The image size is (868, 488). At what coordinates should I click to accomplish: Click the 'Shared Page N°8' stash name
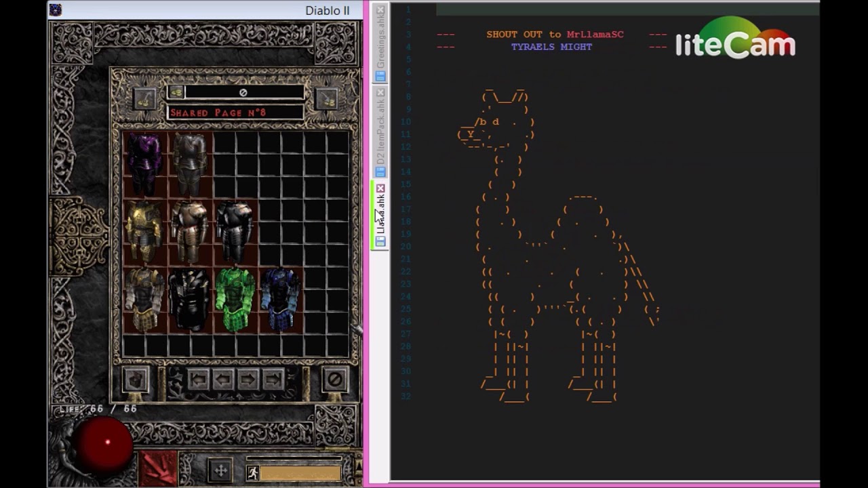click(218, 113)
